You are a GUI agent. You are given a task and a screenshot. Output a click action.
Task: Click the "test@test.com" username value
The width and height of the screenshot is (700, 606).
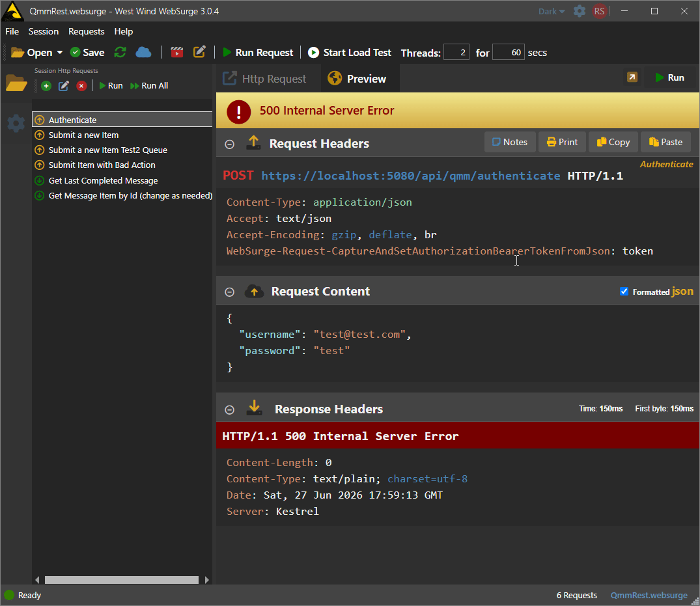tap(359, 335)
